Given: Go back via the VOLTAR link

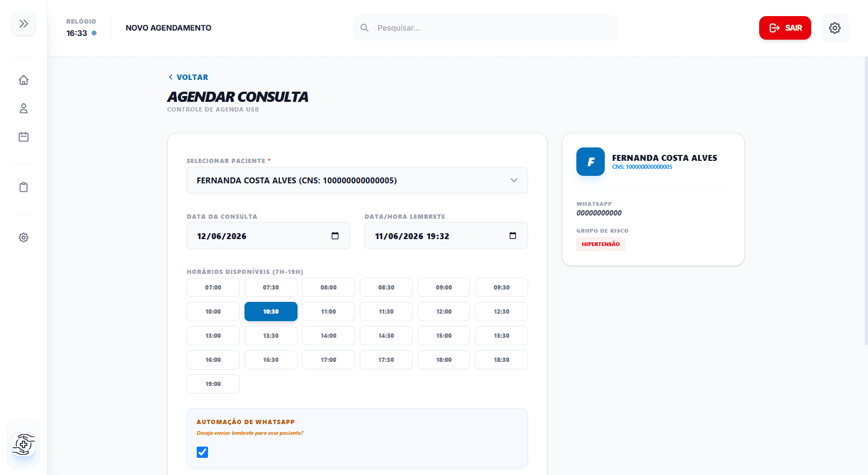Looking at the screenshot, I should [x=188, y=77].
